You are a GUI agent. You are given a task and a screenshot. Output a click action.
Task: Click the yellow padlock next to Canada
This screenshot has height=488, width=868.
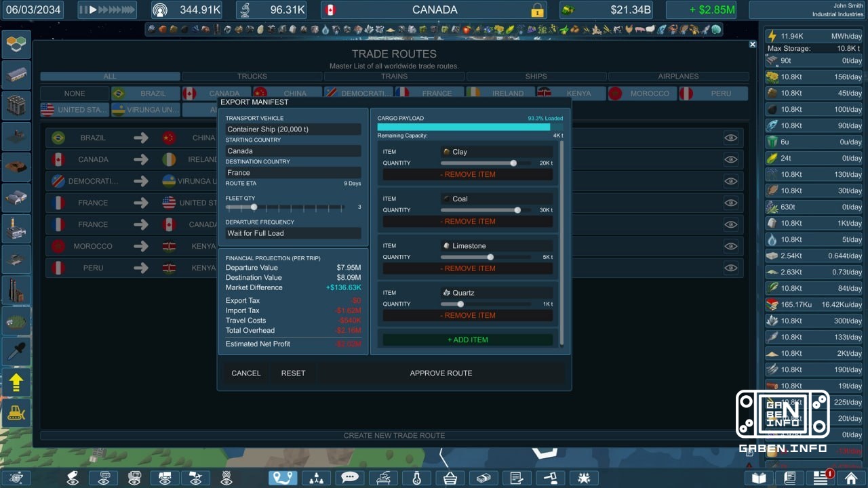[537, 10]
